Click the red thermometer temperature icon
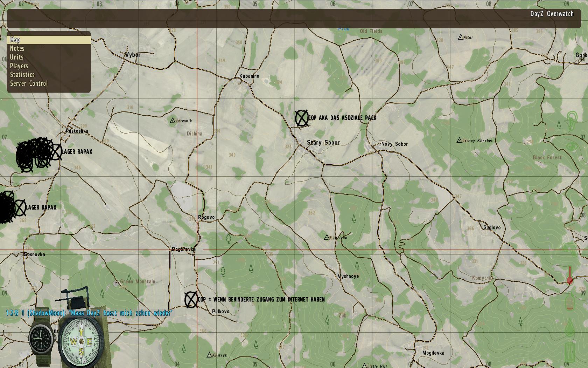The width and height of the screenshot is (588, 368). 569,275
